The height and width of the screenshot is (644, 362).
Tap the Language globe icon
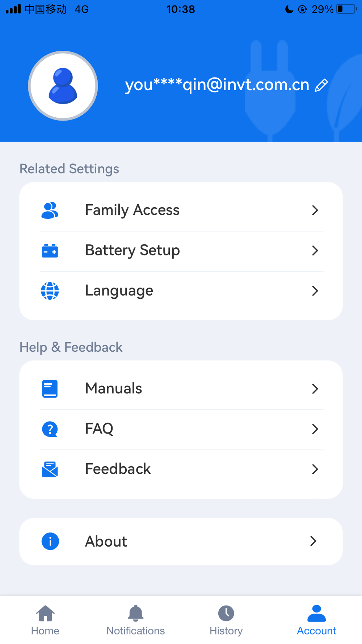50,291
